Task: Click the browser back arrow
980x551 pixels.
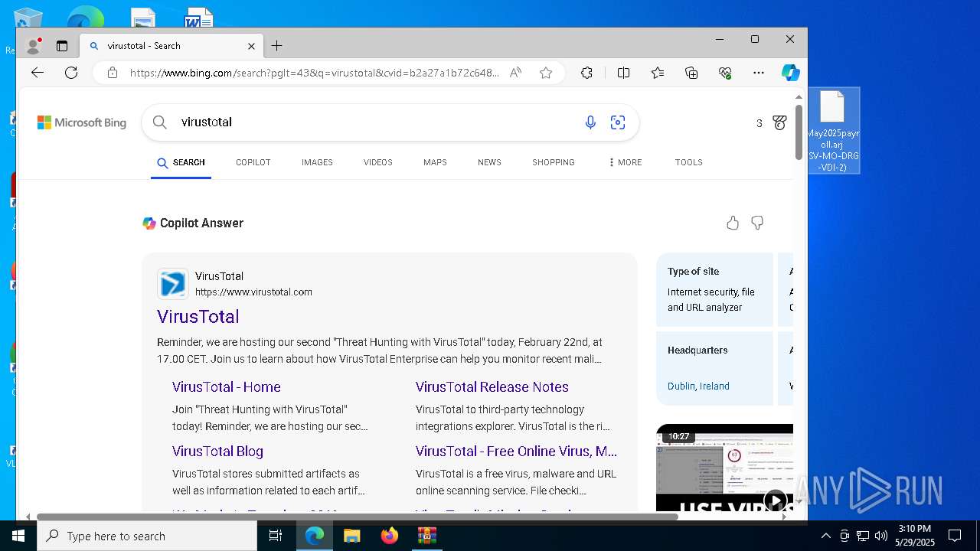Action: click(38, 73)
